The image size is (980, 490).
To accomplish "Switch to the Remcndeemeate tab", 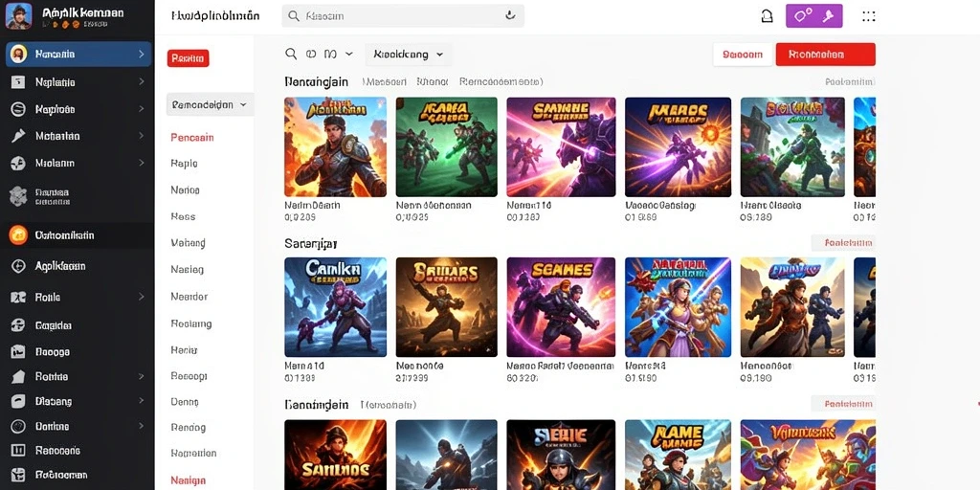I will tap(501, 81).
